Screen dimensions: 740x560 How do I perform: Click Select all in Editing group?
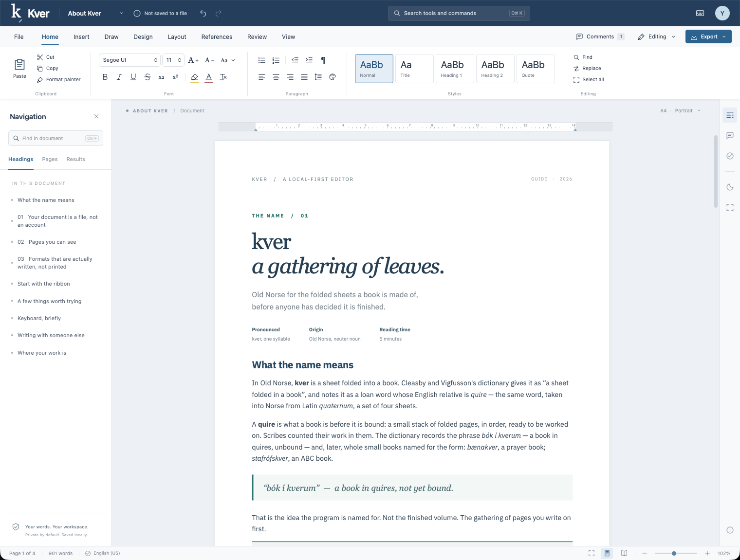(x=589, y=80)
